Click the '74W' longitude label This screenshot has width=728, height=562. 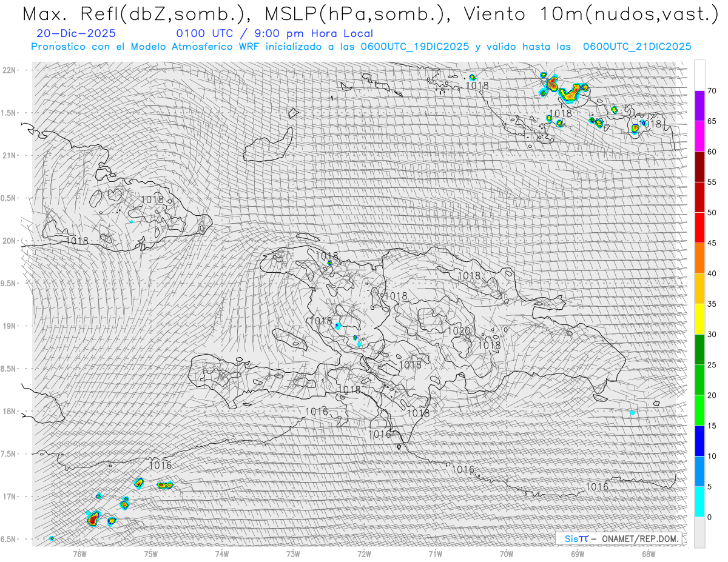click(x=222, y=554)
